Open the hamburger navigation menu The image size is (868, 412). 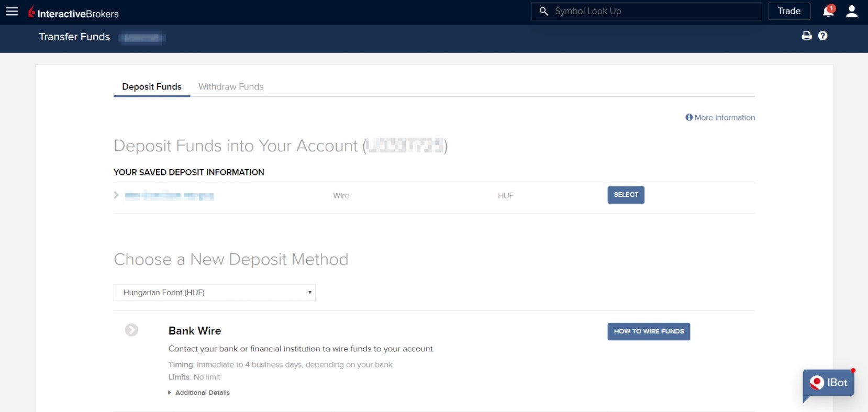12,12
